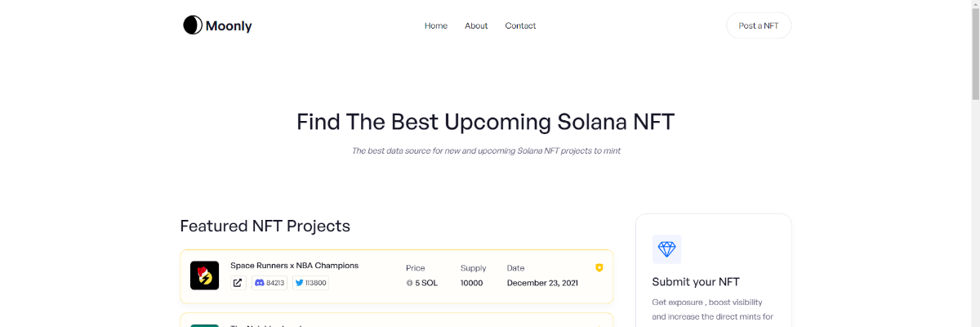Open the About page link
This screenshot has height=327, width=980.
point(476,25)
